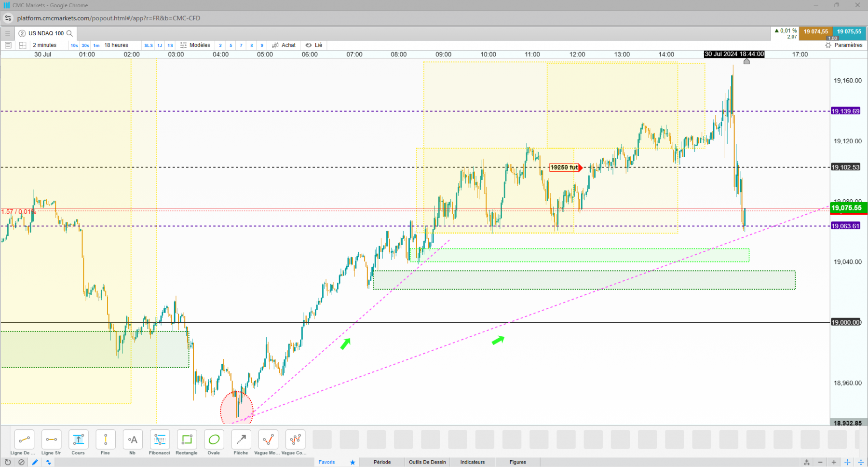Click the 30 Jul 2024 18:44:00 time marker

(x=734, y=54)
